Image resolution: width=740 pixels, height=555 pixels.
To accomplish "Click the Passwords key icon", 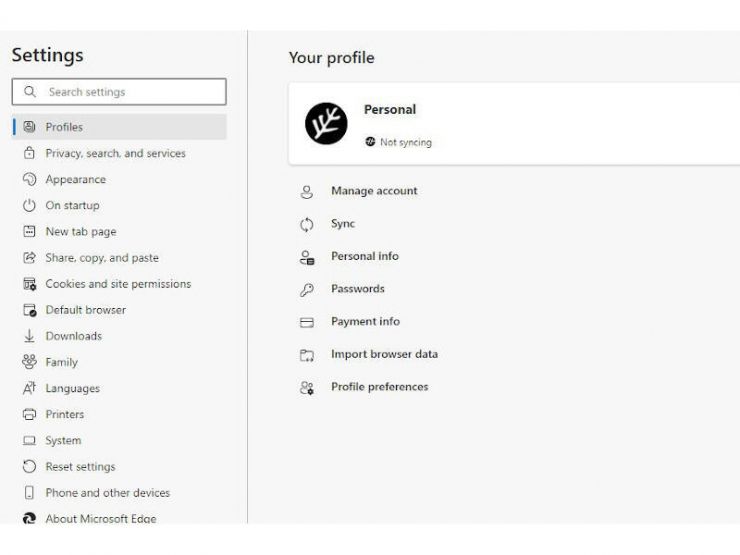I will click(308, 290).
